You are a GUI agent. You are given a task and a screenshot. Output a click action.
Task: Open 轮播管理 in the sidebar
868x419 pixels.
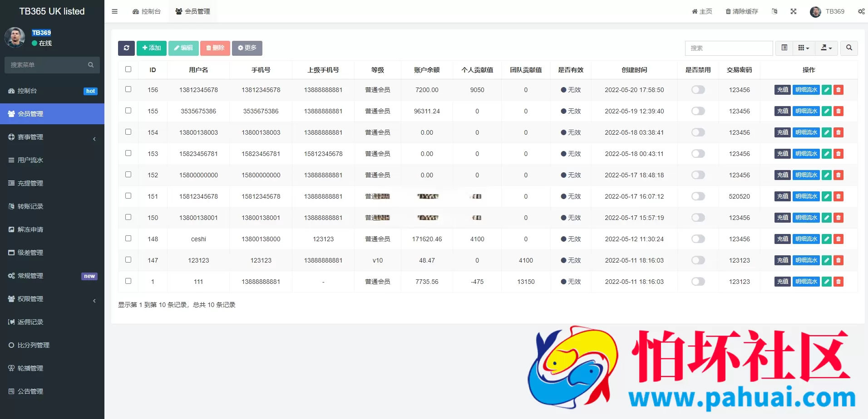click(x=52, y=368)
